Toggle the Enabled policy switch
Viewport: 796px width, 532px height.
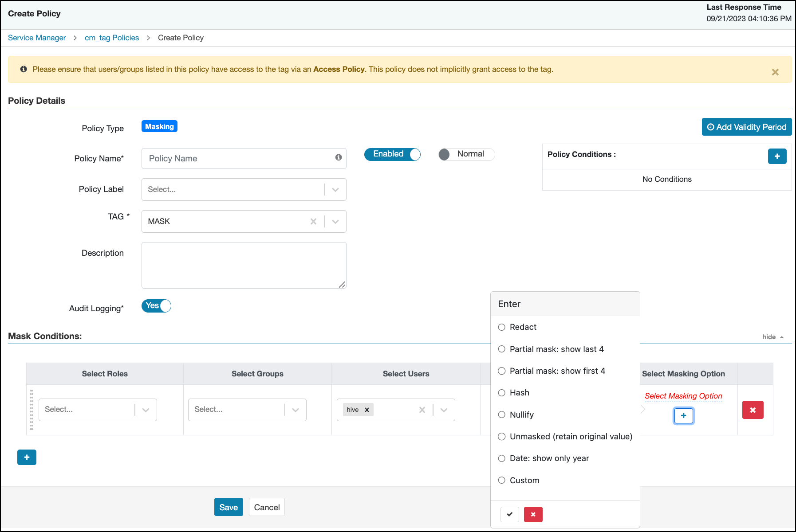[x=392, y=154]
